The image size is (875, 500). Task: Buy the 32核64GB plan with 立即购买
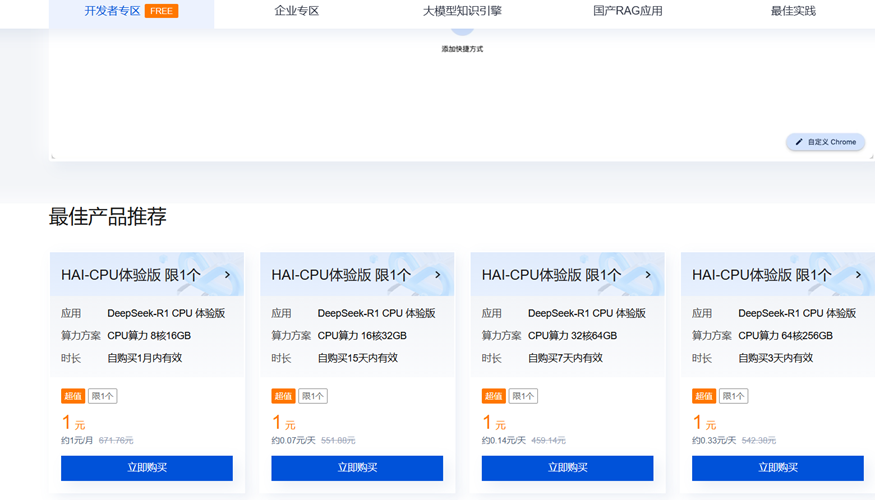pyautogui.click(x=568, y=468)
